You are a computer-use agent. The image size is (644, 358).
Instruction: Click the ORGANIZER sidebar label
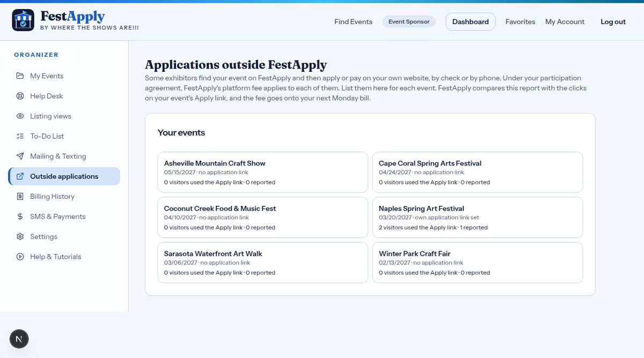36,55
